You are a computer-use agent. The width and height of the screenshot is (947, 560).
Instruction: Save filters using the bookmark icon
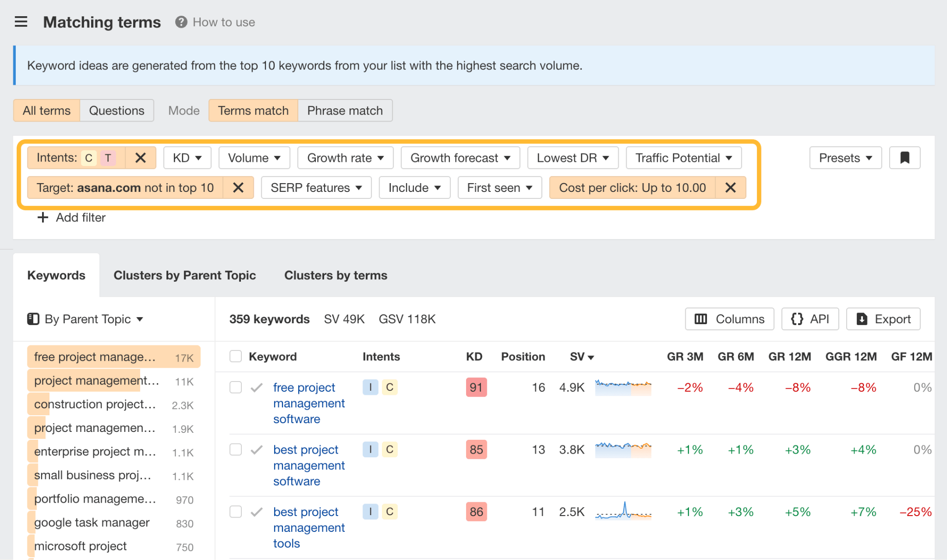click(904, 158)
